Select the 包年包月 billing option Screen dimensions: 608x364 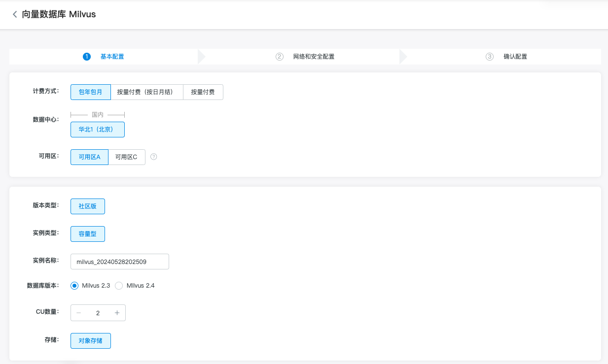[x=91, y=92]
